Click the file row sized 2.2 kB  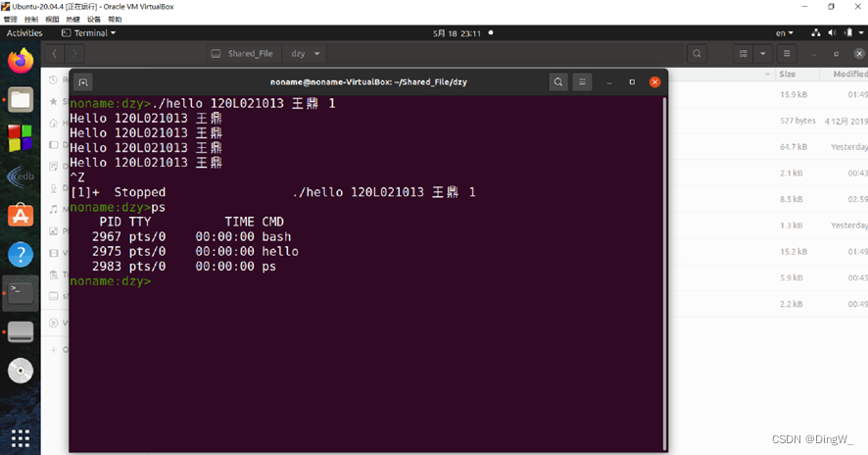(768, 304)
